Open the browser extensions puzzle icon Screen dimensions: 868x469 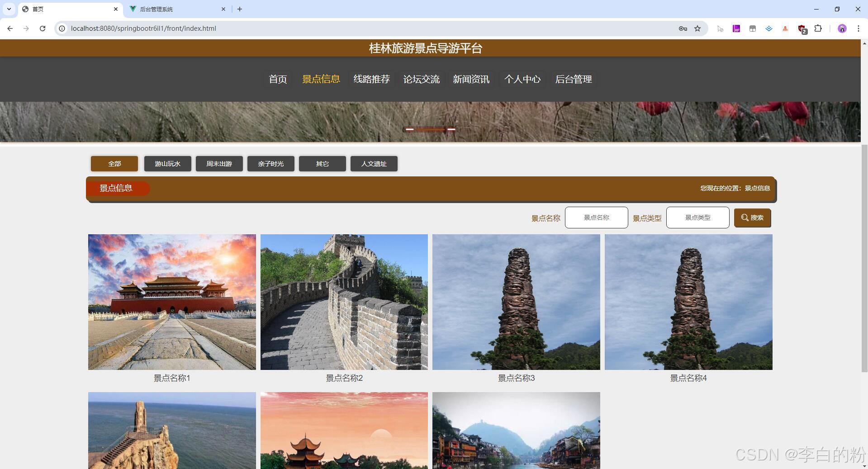coord(818,28)
